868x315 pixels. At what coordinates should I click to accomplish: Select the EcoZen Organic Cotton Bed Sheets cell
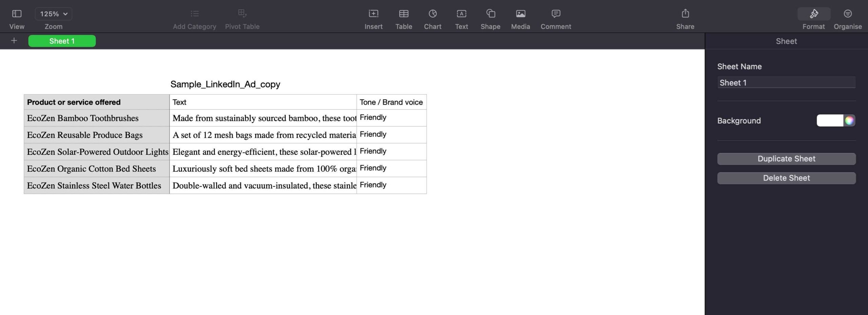click(97, 169)
